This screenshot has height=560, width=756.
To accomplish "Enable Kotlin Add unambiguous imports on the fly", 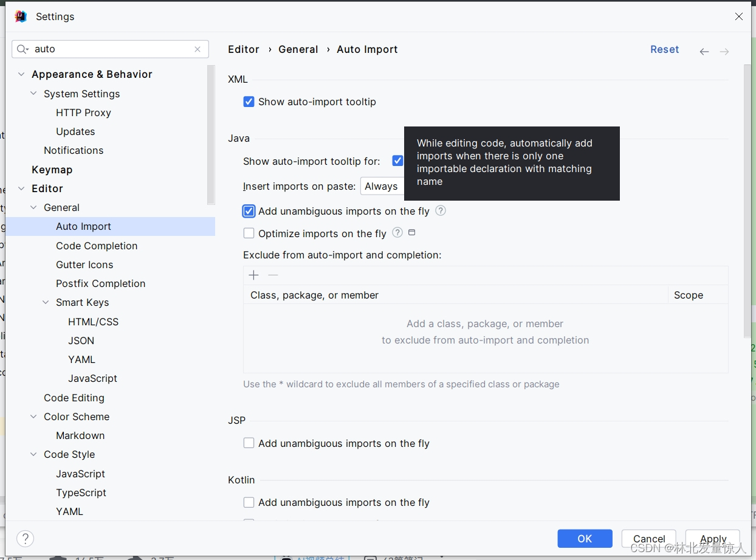I will pyautogui.click(x=249, y=502).
